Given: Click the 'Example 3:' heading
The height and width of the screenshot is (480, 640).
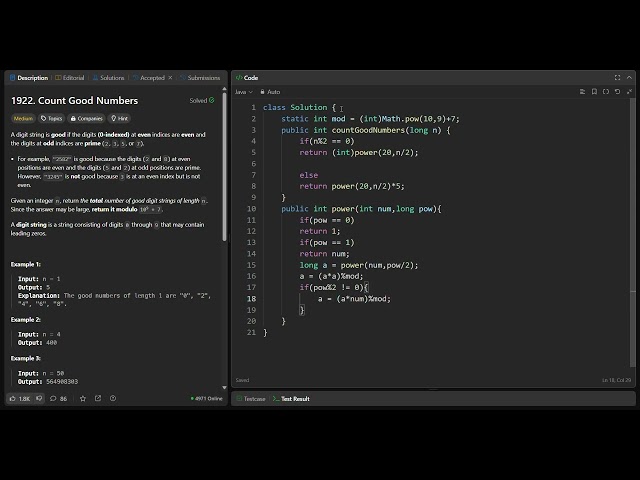Looking at the screenshot, I should pyautogui.click(x=25, y=358).
